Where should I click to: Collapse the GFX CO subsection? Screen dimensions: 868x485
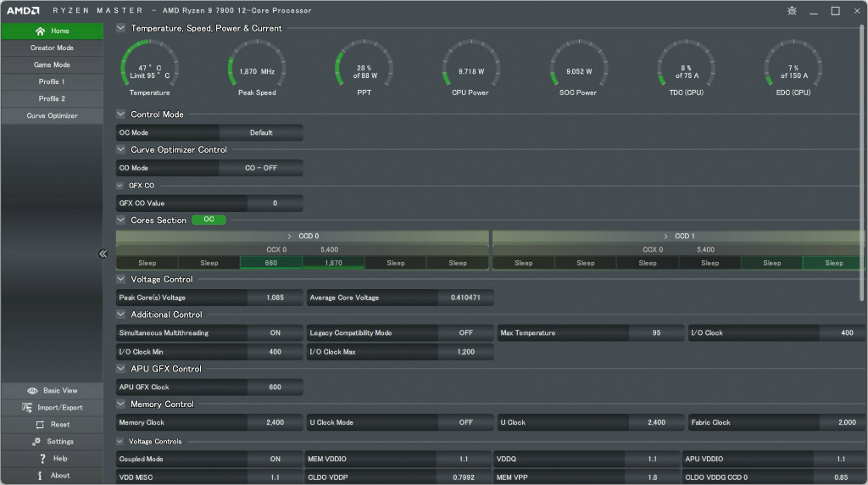[120, 186]
